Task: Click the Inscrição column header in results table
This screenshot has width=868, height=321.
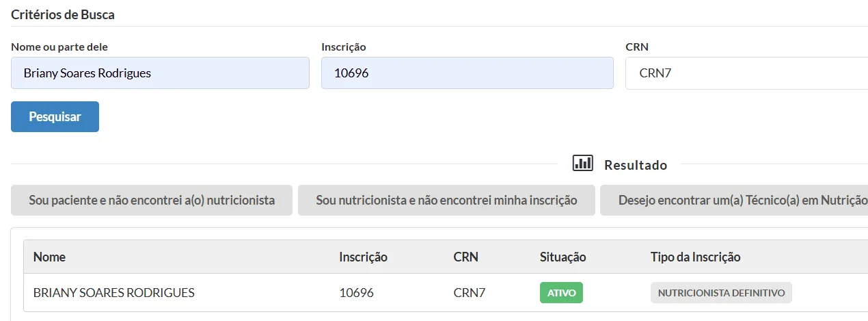Action: click(x=363, y=257)
